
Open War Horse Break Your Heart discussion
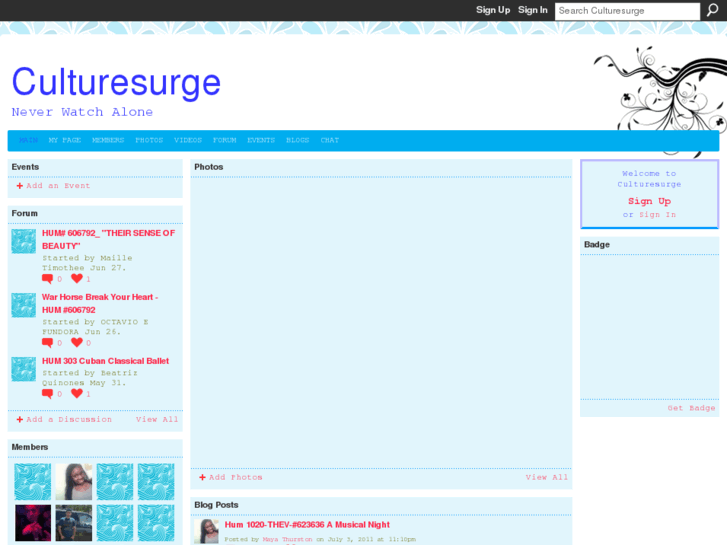click(x=100, y=303)
